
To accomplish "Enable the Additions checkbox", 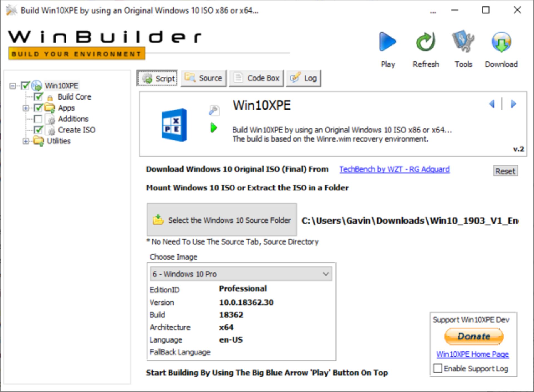I will (x=38, y=119).
